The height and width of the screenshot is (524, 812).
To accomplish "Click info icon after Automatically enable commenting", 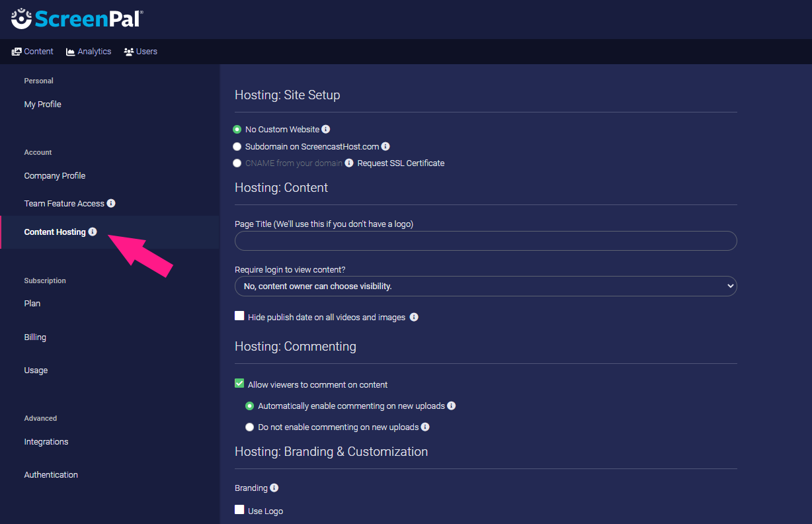I will click(x=452, y=406).
